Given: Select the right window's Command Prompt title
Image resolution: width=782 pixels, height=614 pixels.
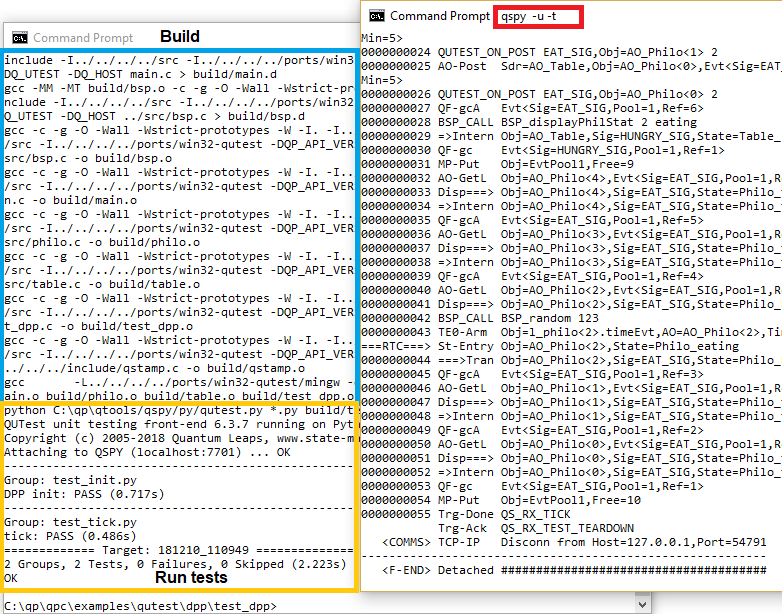Looking at the screenshot, I should click(440, 16).
